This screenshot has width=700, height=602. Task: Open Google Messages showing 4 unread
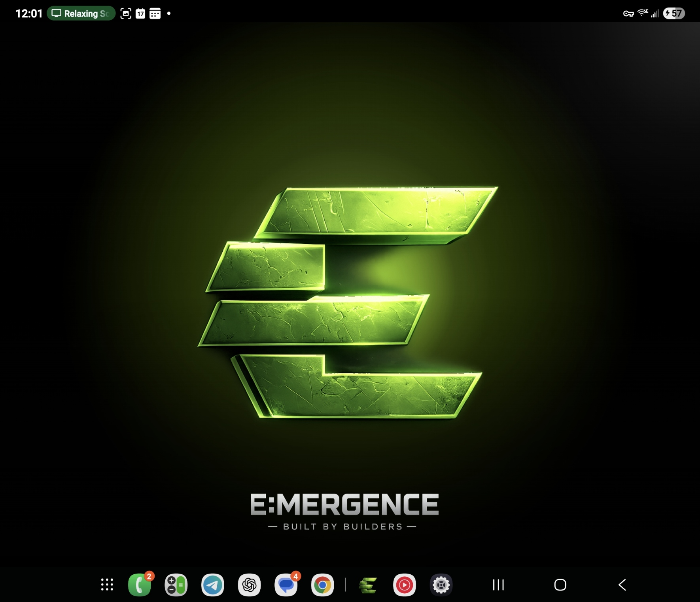tap(286, 585)
